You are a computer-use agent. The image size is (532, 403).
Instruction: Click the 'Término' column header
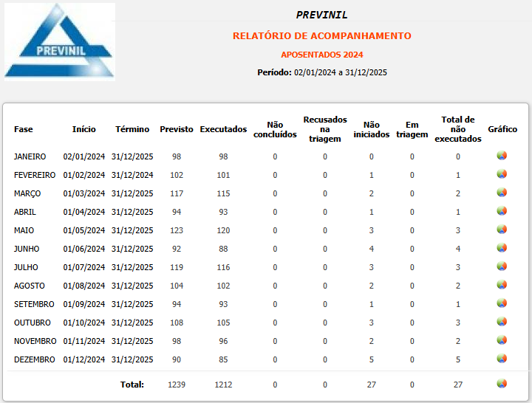click(x=132, y=129)
